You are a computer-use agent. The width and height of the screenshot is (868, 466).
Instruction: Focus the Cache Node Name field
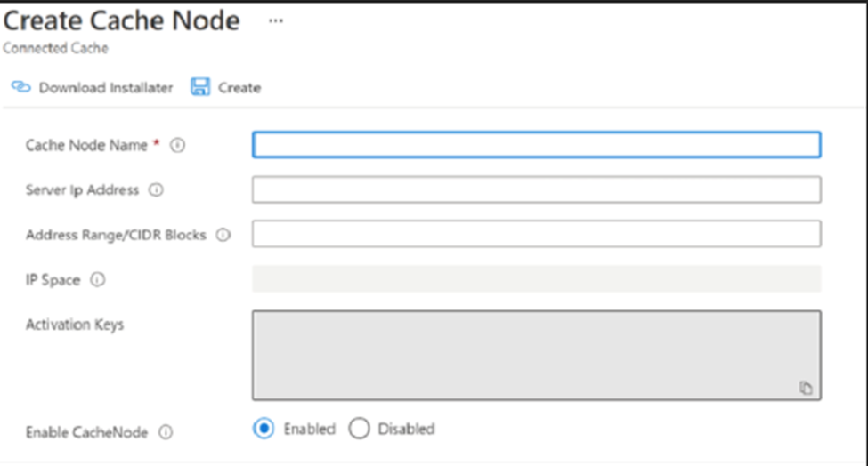(x=537, y=145)
